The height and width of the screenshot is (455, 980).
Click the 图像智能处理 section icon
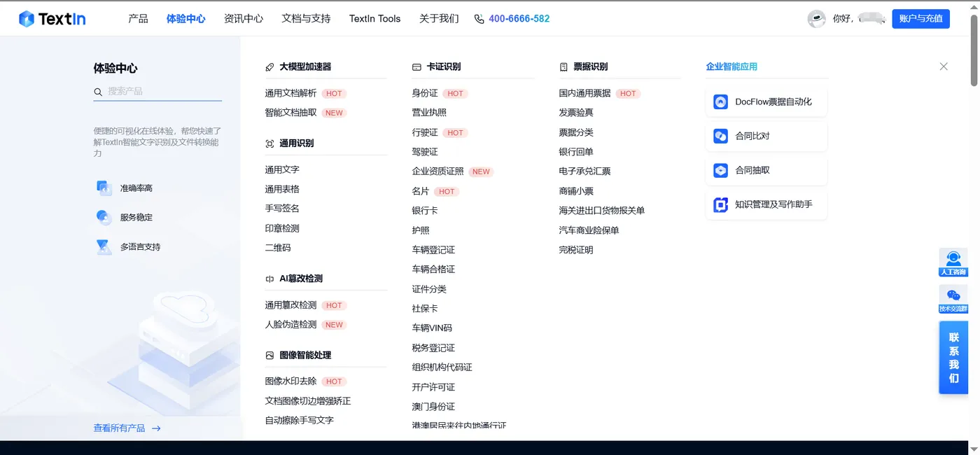(269, 356)
